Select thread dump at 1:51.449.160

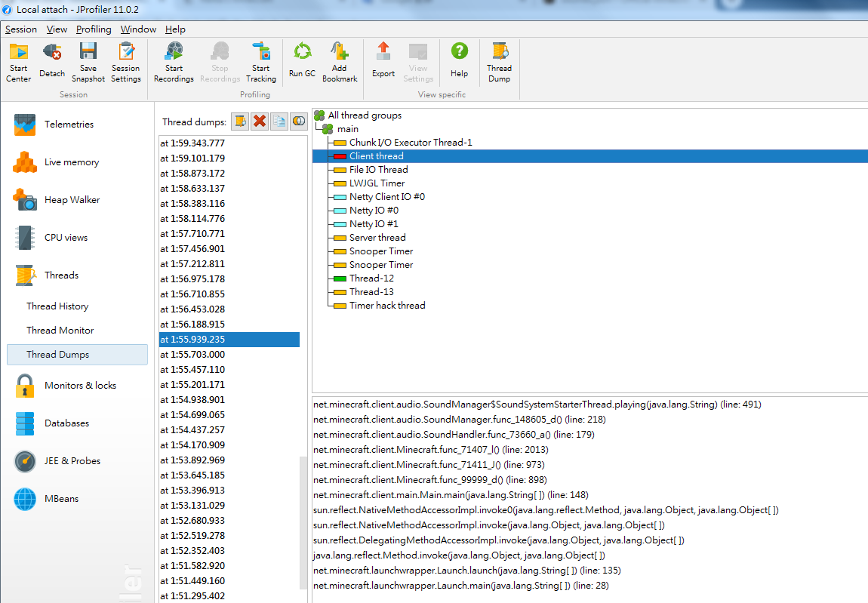[229, 581]
